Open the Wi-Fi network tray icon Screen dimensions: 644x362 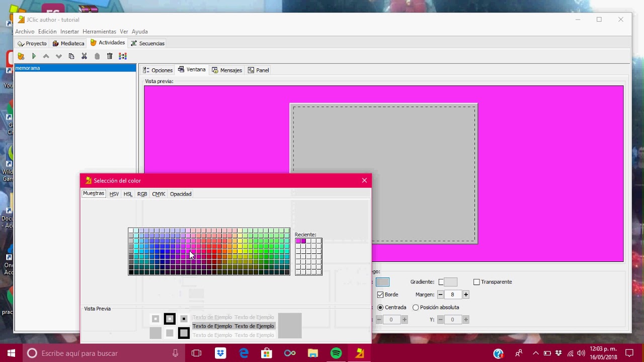pos(570,353)
